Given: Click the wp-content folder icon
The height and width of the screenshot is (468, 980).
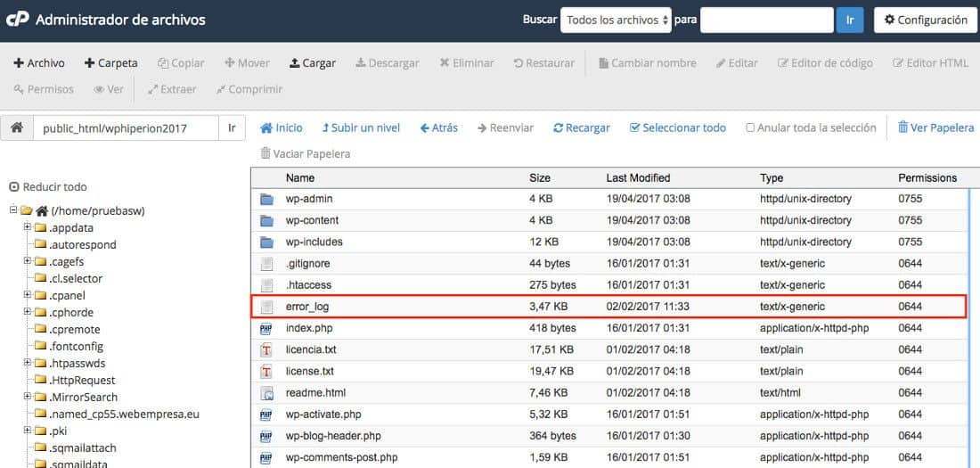Looking at the screenshot, I should 267,221.
